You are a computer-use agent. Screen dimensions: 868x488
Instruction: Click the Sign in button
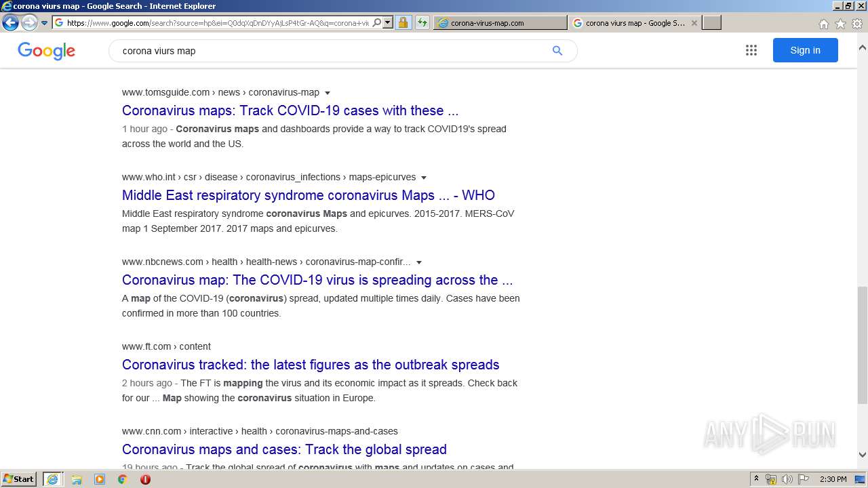point(805,50)
